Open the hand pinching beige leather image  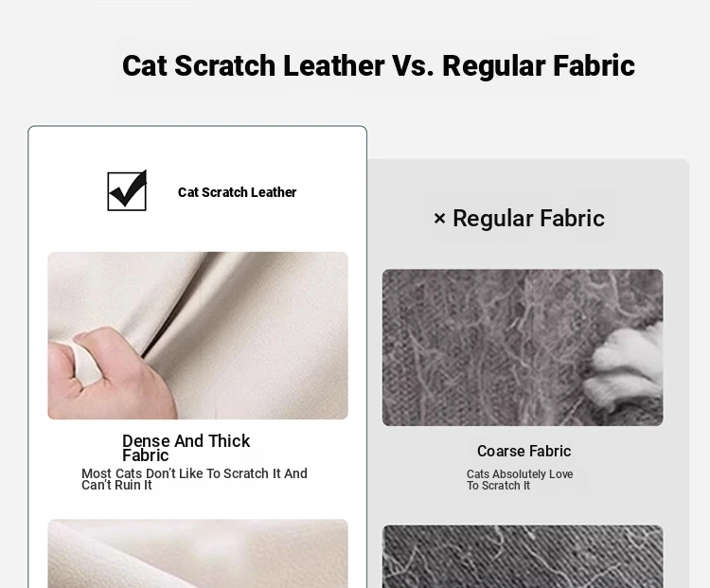[x=198, y=335]
